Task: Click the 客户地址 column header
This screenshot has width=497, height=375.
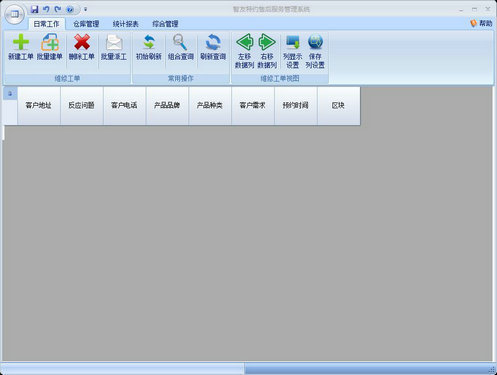Action: (39, 105)
